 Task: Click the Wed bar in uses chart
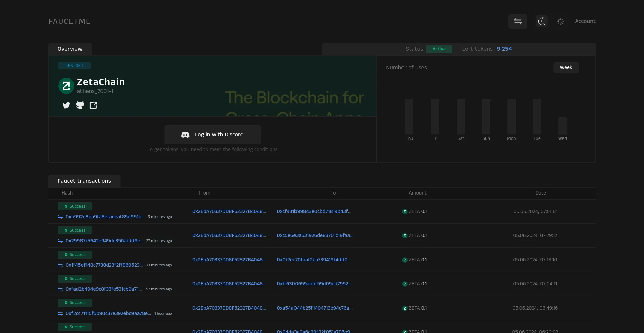tap(562, 126)
